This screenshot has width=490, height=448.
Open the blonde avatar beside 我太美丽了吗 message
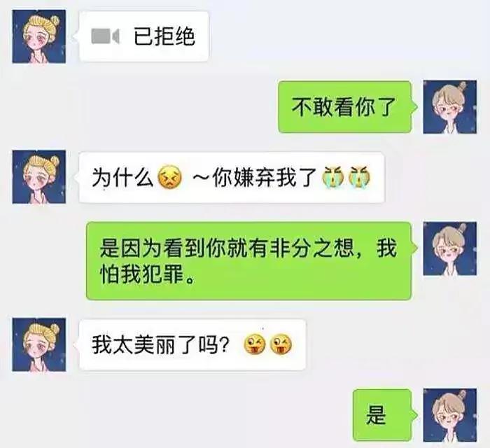click(39, 344)
